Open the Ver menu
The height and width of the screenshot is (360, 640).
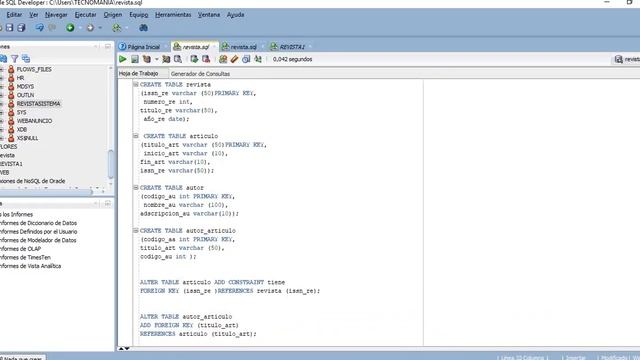pos(33,15)
